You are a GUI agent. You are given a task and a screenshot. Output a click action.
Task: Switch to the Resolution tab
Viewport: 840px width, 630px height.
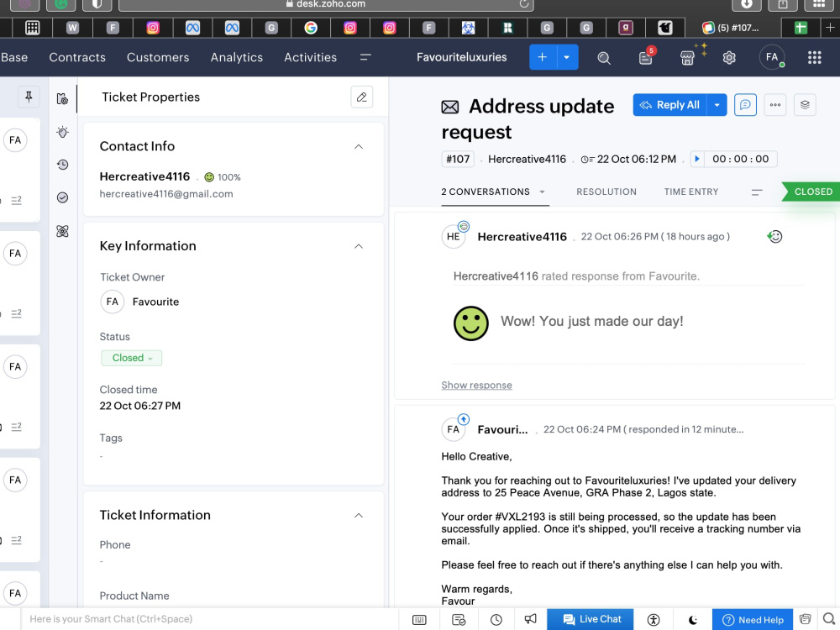(x=606, y=192)
